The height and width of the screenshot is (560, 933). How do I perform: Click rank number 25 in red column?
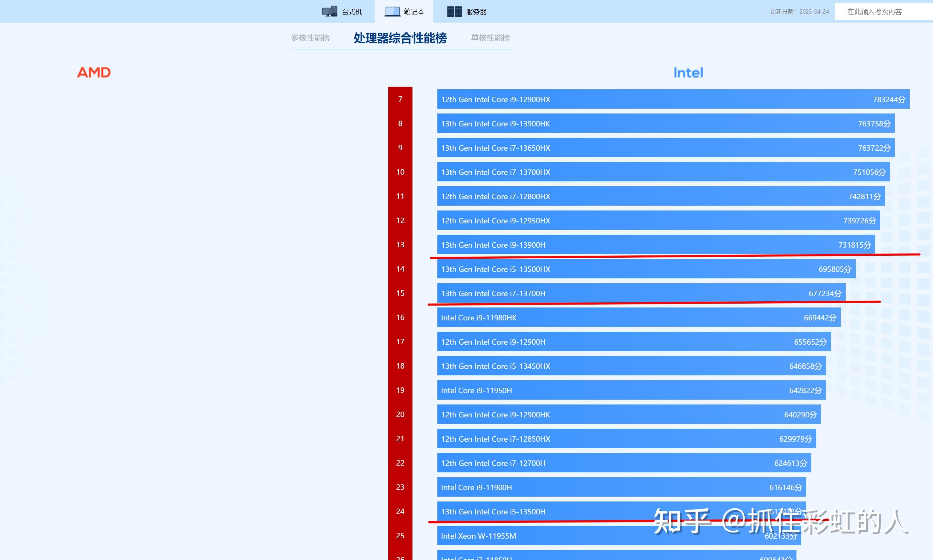[400, 535]
